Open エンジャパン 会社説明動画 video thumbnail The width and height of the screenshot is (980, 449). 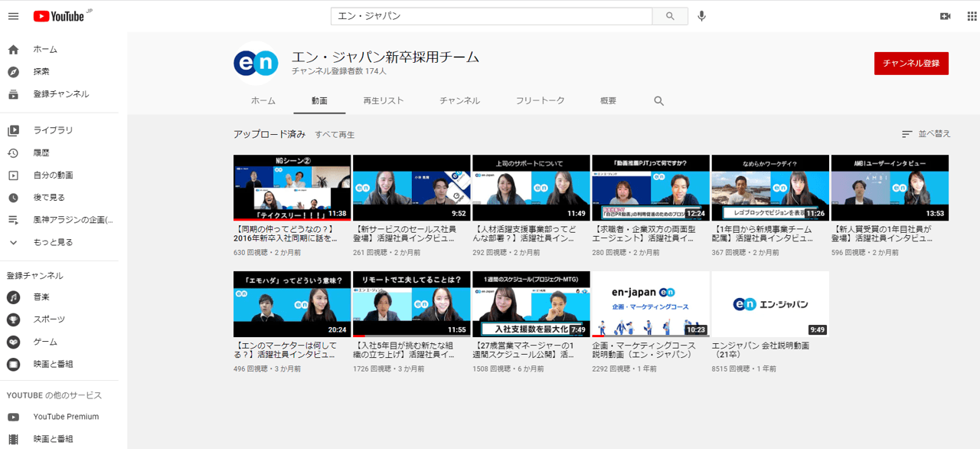click(769, 304)
